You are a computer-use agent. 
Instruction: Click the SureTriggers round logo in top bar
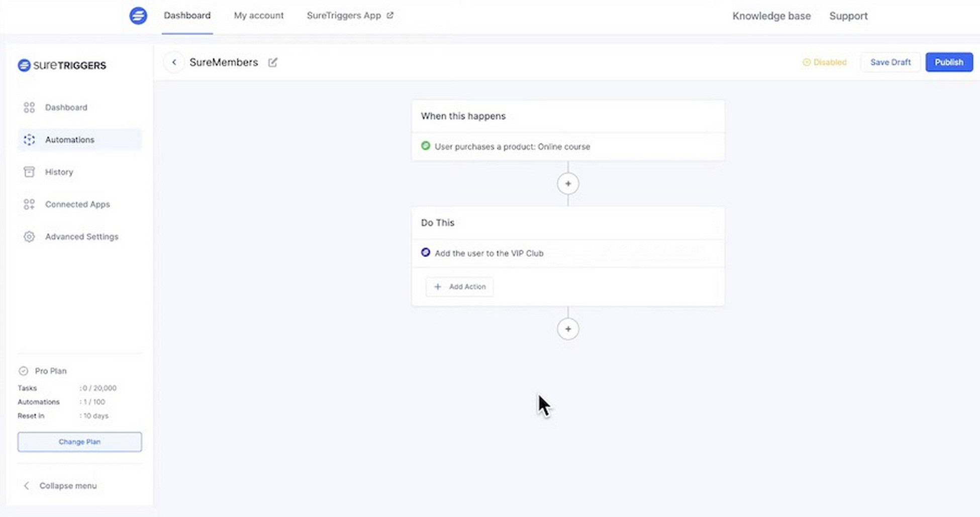(x=138, y=16)
